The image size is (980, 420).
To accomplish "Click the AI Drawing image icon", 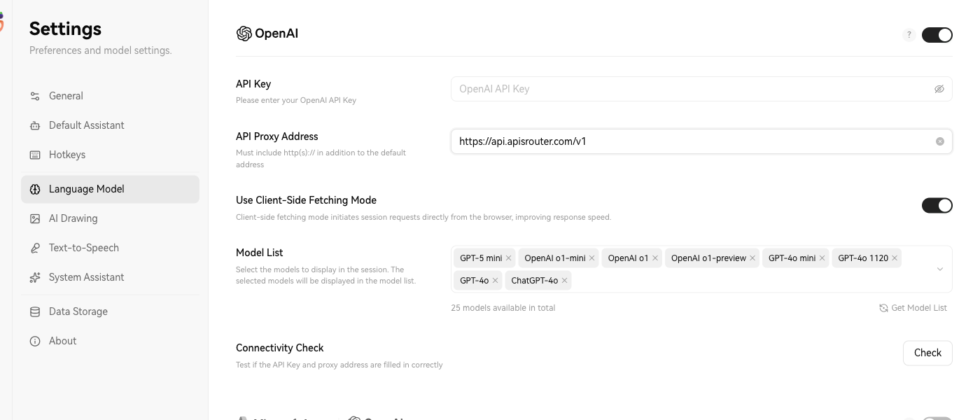I will tap(35, 218).
